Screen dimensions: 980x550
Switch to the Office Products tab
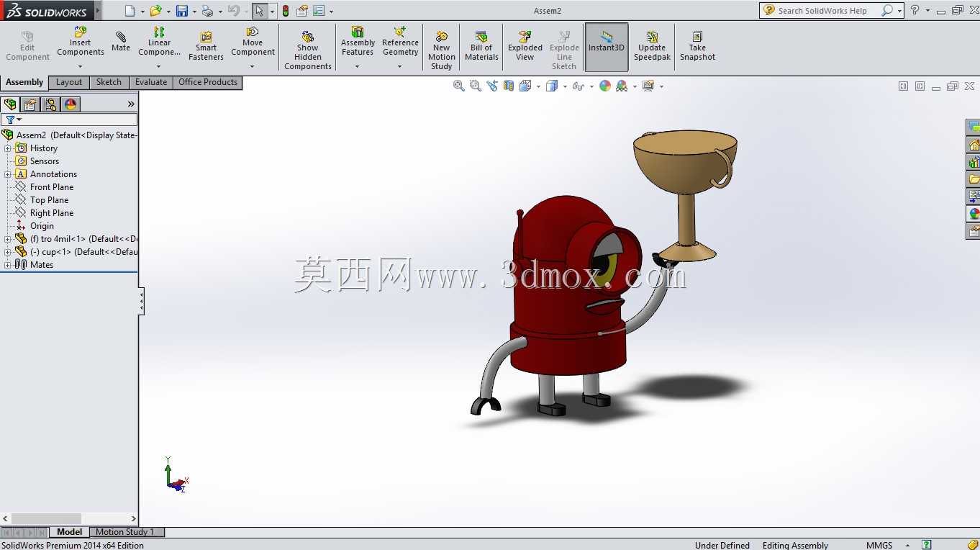pyautogui.click(x=208, y=82)
